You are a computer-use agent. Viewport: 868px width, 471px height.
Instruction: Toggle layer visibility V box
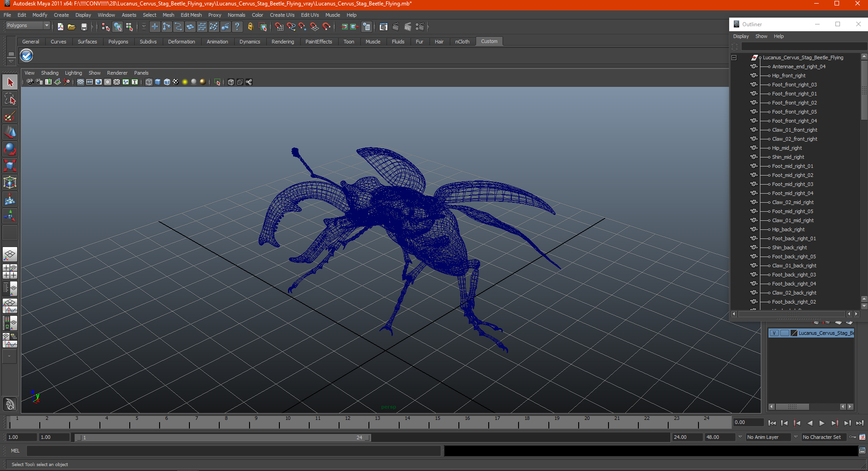pos(774,333)
